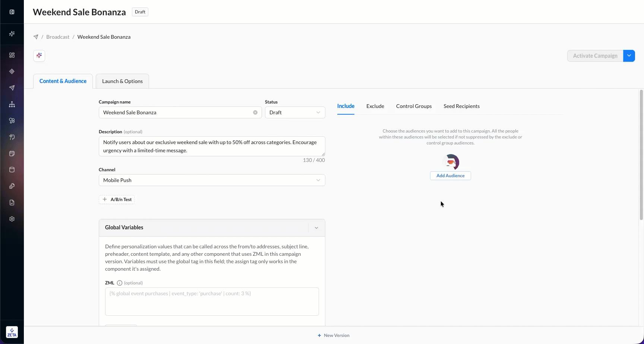The image size is (644, 344).
Task: Click the colorful AI assistant sparkle button
Action: point(39,56)
